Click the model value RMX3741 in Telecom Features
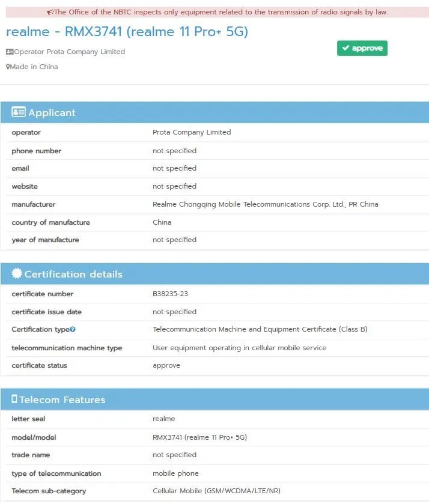The width and height of the screenshot is (429, 504). [x=199, y=437]
